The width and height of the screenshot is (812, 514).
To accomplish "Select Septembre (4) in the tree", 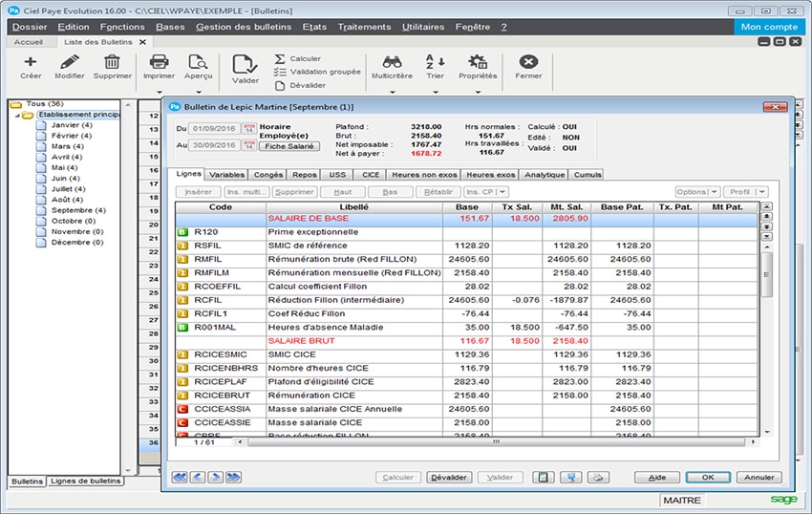I will [78, 210].
